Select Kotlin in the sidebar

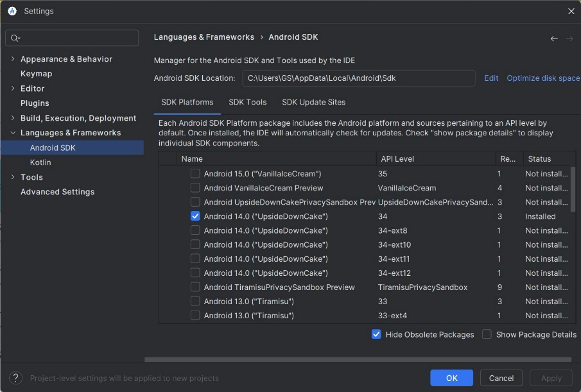(x=40, y=162)
